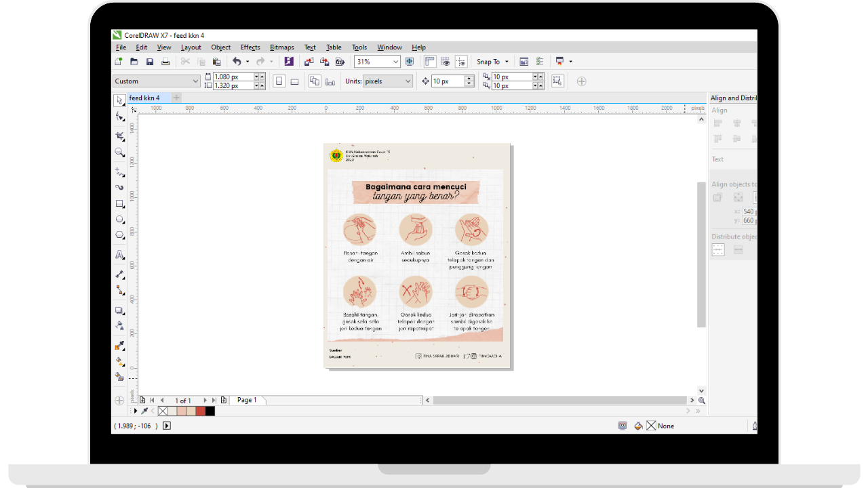Viewport: 868px width, 488px height.
Task: Toggle Current Page layout button
Action: pos(330,81)
